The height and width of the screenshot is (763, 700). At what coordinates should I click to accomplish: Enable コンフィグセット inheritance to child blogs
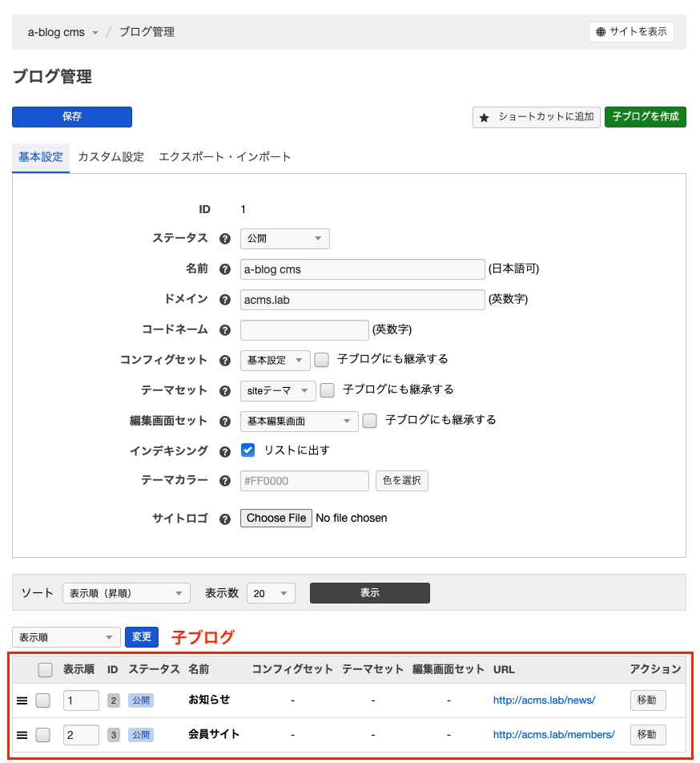point(322,360)
